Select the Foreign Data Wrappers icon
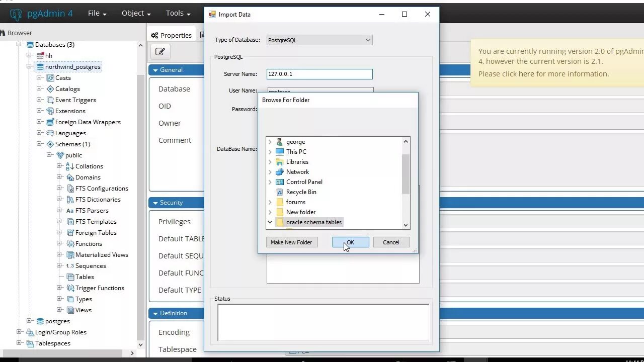Screen dimensions: 644x362 (x=50, y=122)
